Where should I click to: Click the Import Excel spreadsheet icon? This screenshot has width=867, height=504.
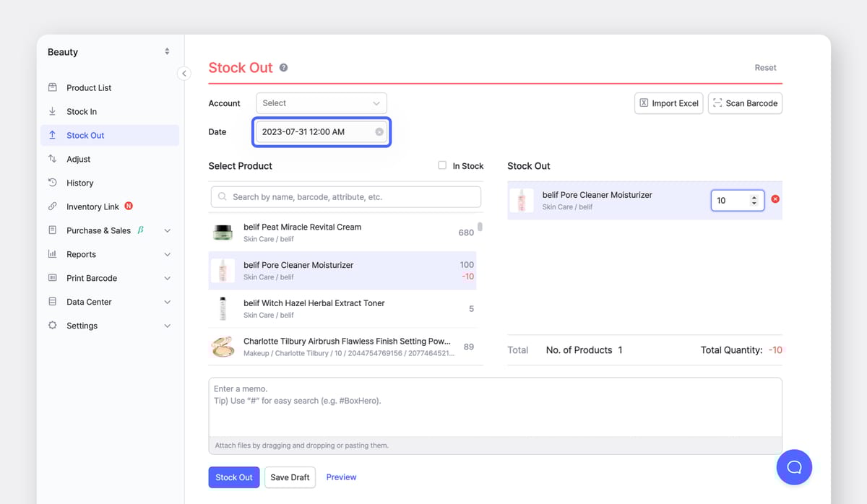(643, 103)
